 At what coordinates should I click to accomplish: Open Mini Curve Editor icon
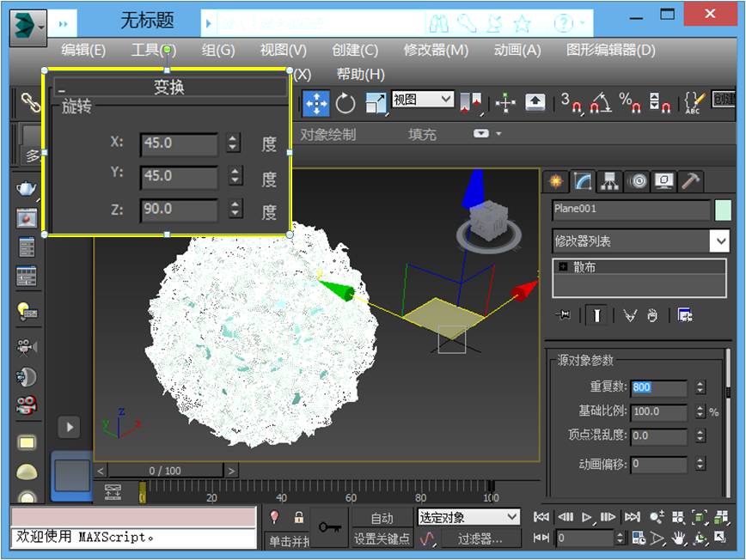pos(113,491)
